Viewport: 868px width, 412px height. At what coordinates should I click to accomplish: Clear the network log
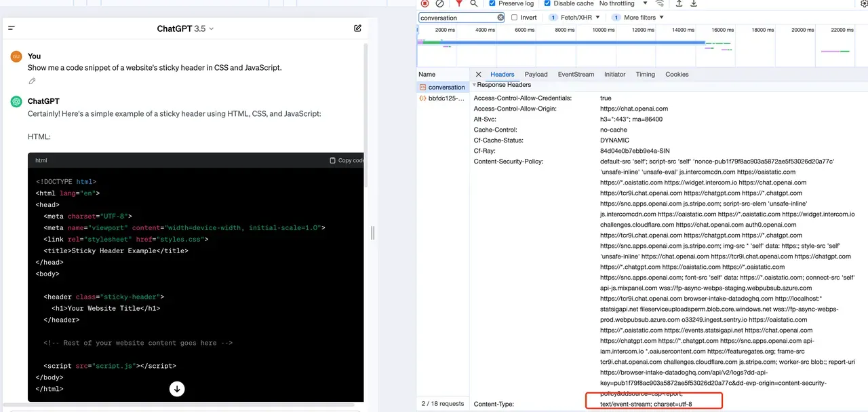[x=440, y=3]
